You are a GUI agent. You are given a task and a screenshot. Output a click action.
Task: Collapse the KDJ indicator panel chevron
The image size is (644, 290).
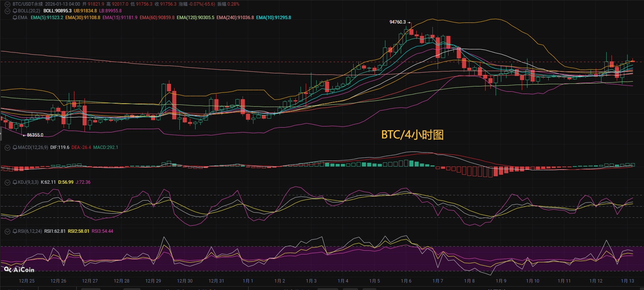(x=7, y=182)
